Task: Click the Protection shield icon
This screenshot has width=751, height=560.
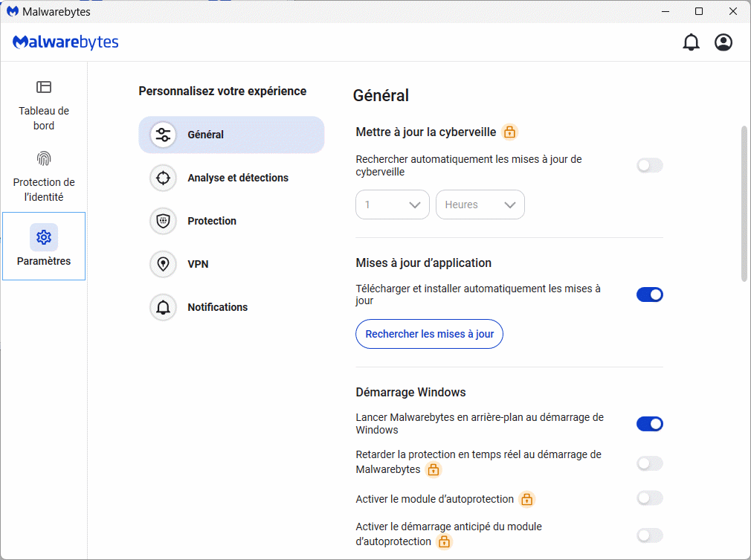Action: [x=163, y=221]
